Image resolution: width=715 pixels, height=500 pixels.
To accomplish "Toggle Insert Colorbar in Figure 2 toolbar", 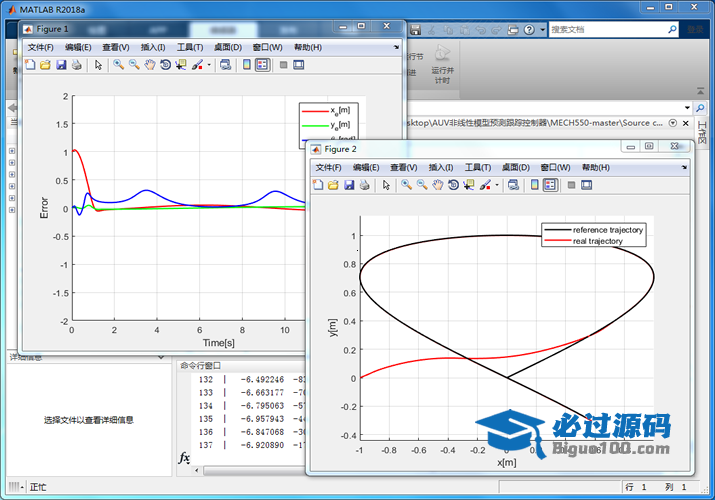I will (535, 185).
